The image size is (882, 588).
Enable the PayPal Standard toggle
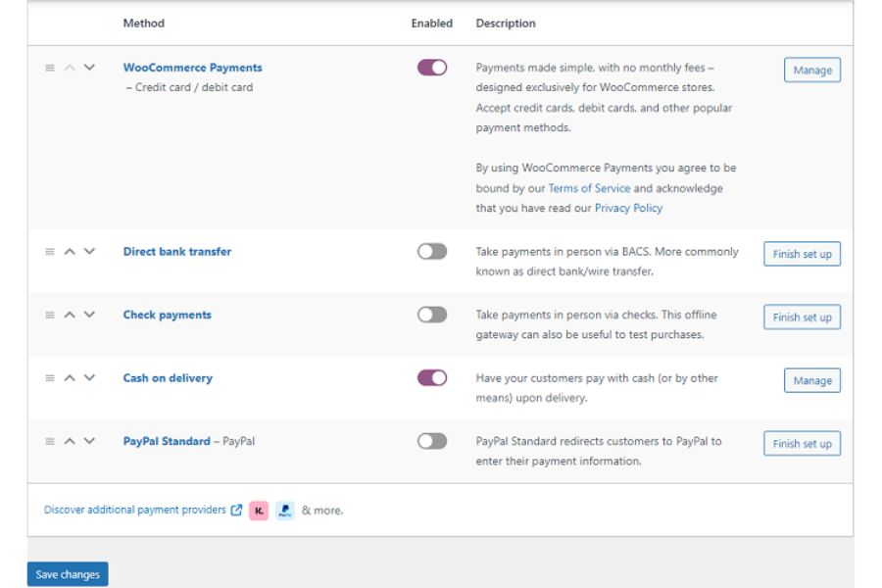tap(432, 441)
